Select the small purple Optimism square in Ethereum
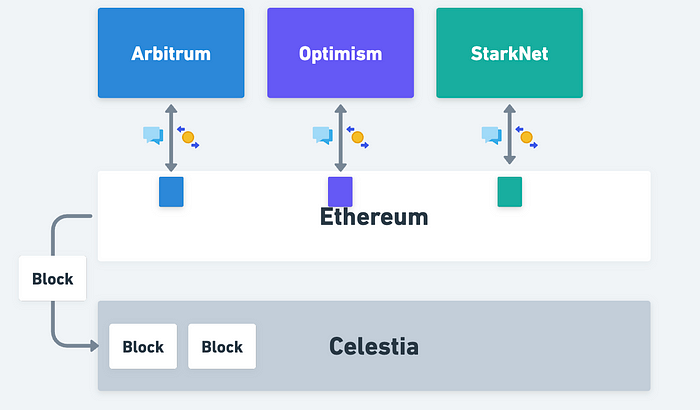 (340, 192)
